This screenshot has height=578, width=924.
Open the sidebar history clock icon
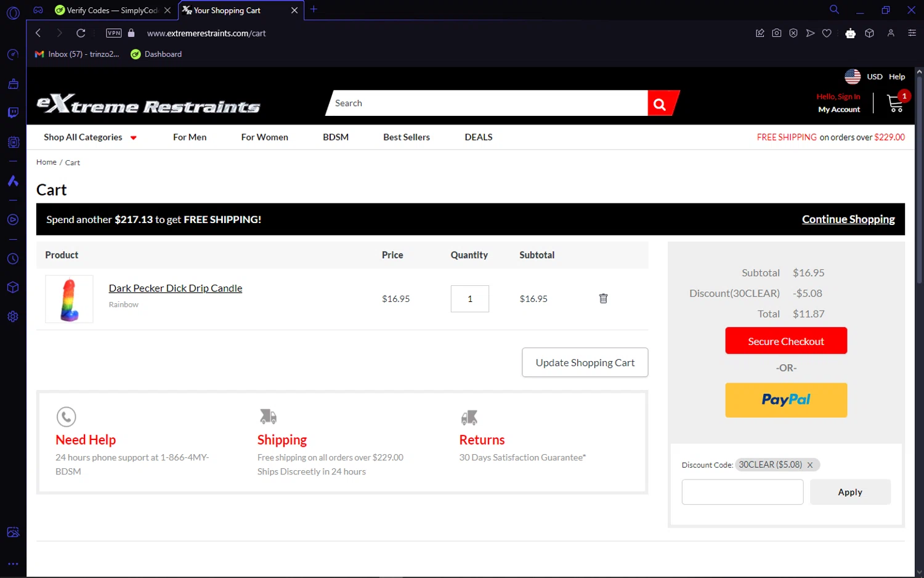[x=13, y=259]
